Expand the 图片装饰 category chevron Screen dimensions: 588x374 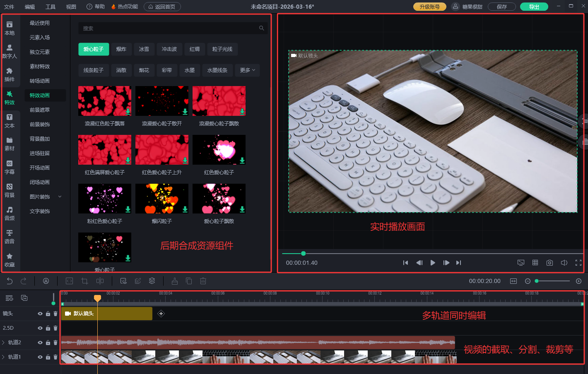[60, 197]
